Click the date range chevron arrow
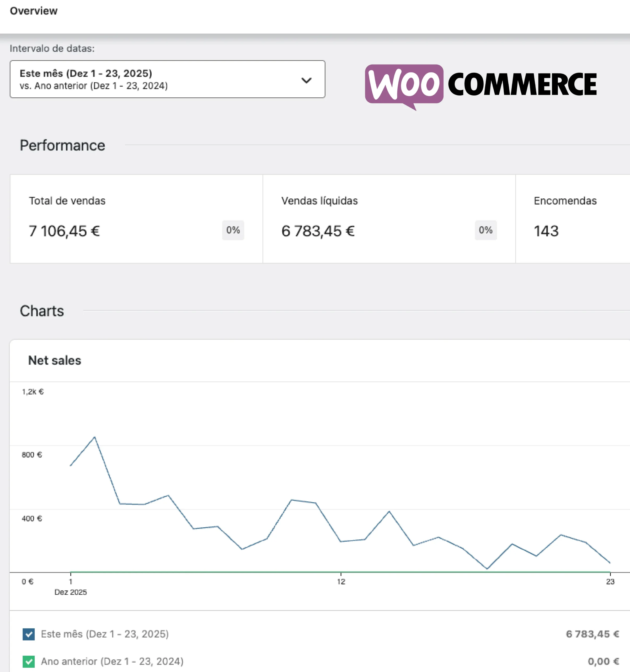 (306, 80)
